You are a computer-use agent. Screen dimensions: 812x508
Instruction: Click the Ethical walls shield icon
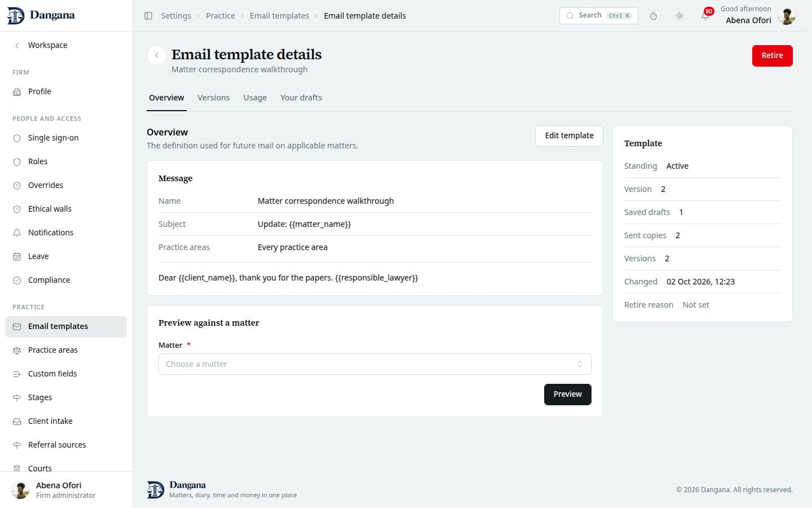coord(17,209)
